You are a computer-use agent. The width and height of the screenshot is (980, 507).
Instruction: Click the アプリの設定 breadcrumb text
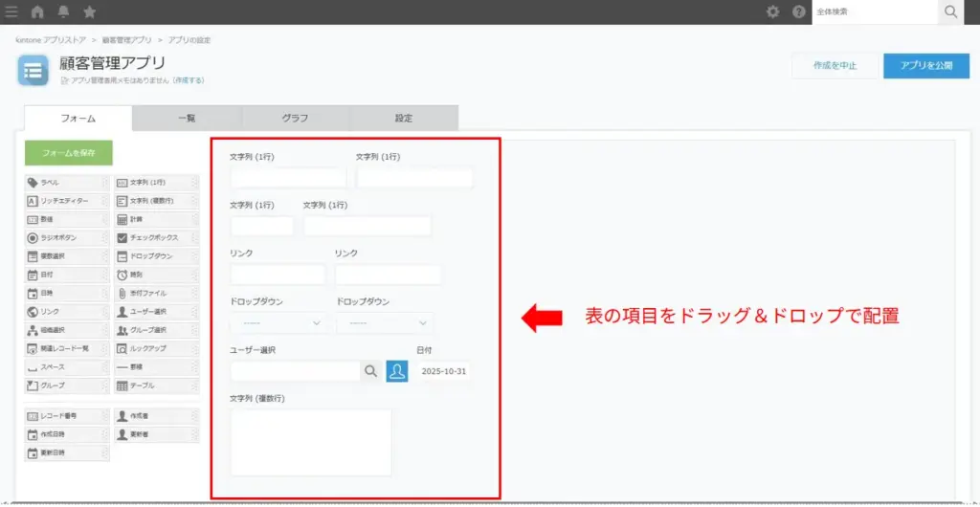click(189, 40)
